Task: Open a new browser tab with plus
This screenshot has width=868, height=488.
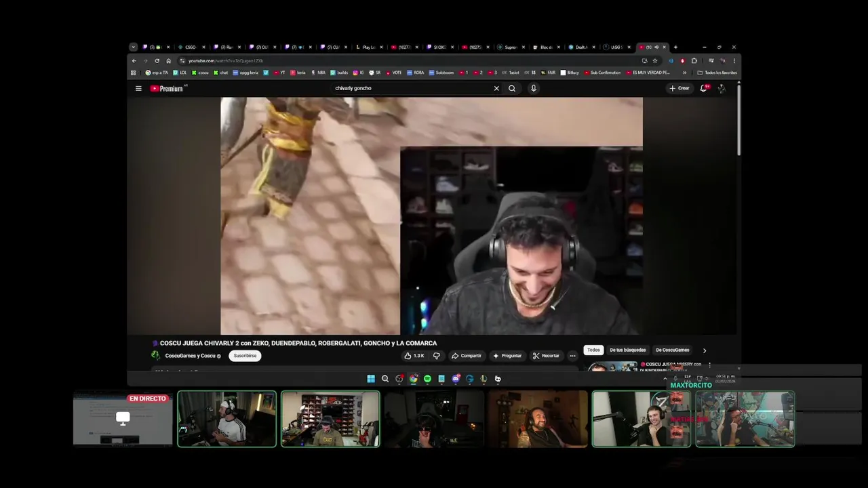Action: pyautogui.click(x=675, y=47)
